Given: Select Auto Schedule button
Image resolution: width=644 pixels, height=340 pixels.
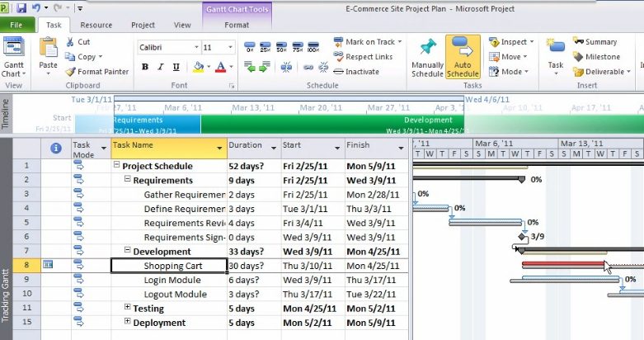Looking at the screenshot, I should (x=463, y=57).
